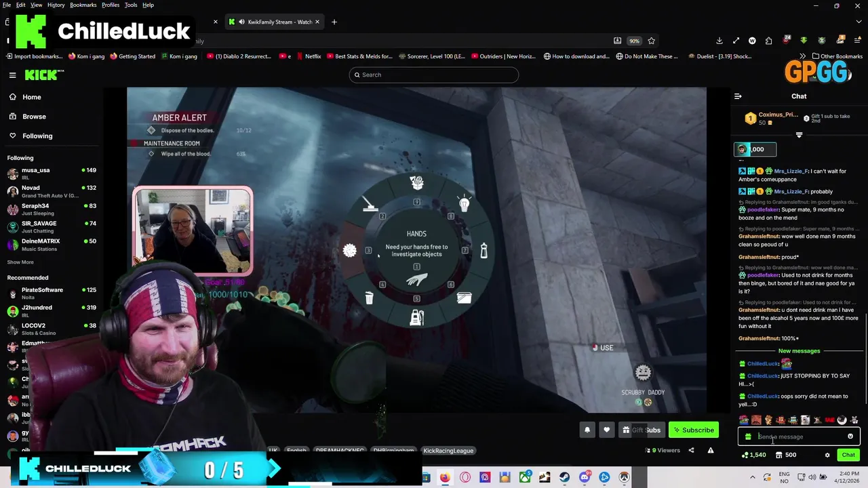868x488 pixels.
Task: Click Coximus_Pri top gifter entry
Action: click(772, 119)
